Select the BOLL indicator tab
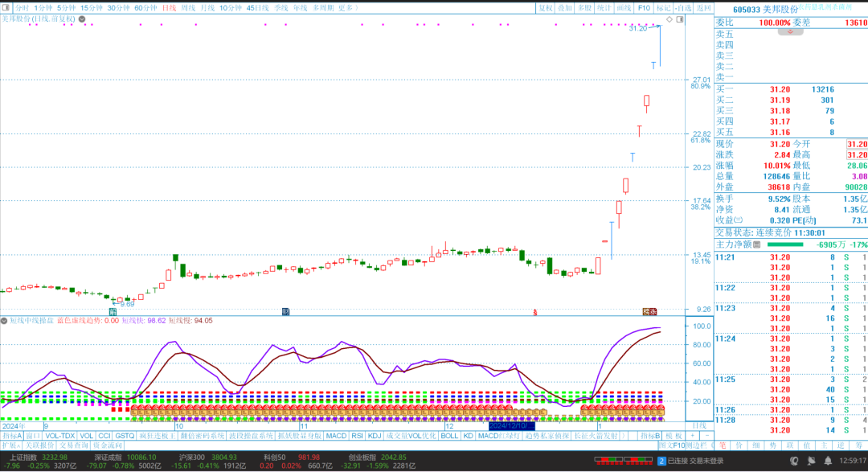Screen dimensions: 868x472 (x=449, y=436)
